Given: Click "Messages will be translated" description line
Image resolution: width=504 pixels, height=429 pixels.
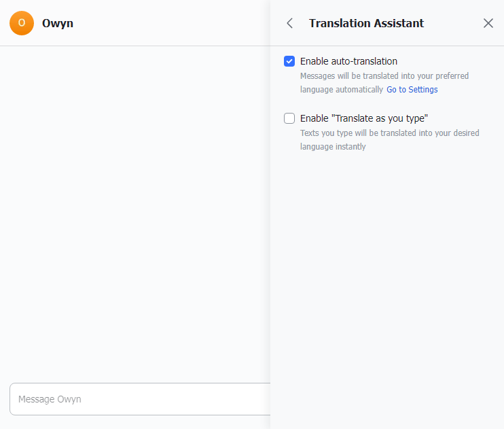Looking at the screenshot, I should [x=384, y=76].
